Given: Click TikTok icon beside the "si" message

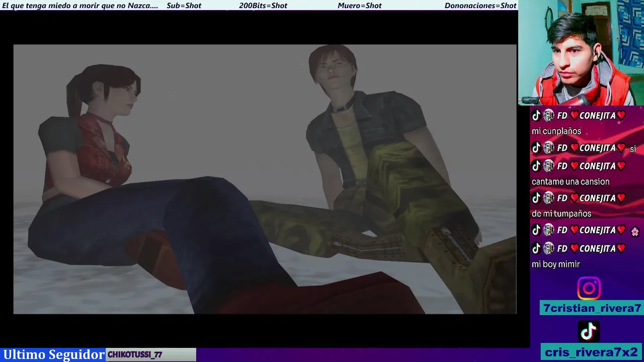Looking at the screenshot, I should [x=536, y=148].
